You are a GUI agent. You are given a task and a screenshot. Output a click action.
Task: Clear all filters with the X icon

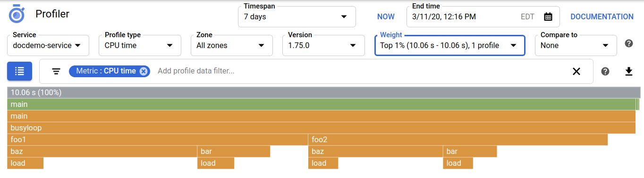576,72
